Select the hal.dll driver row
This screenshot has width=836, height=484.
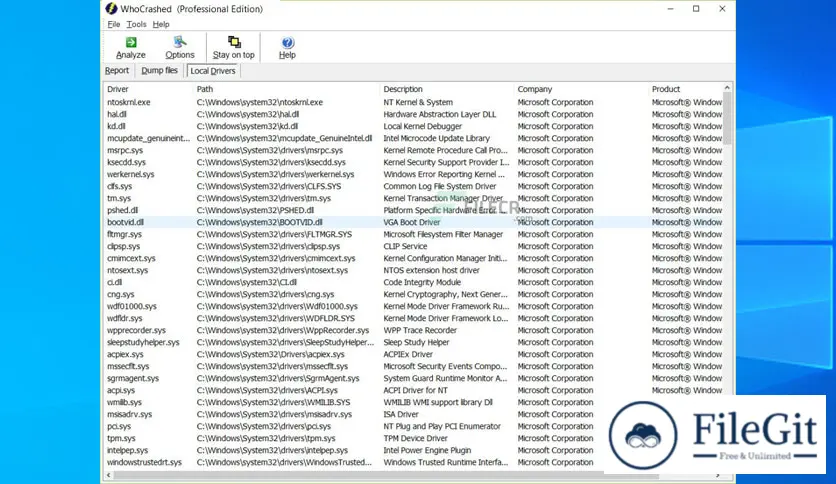click(413, 114)
